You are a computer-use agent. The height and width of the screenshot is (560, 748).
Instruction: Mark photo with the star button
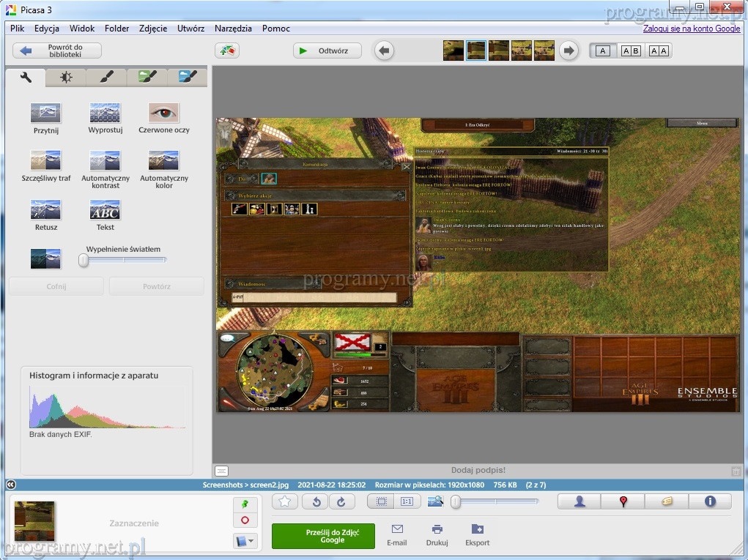click(285, 501)
